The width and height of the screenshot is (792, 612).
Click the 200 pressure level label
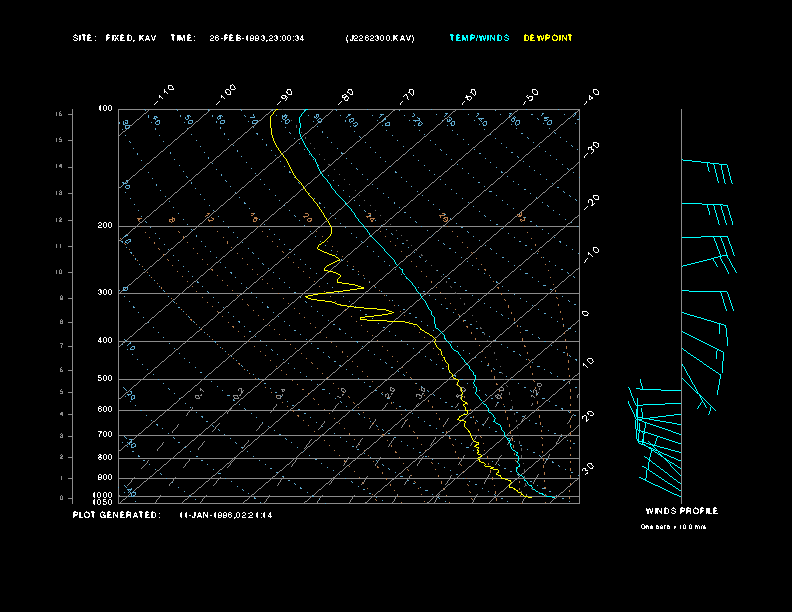(105, 226)
